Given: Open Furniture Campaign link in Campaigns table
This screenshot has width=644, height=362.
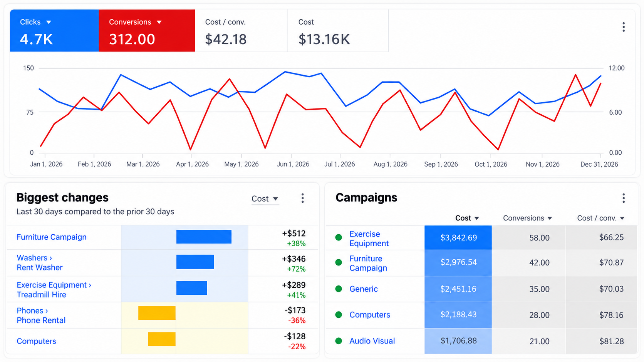Looking at the screenshot, I should pos(368,263).
